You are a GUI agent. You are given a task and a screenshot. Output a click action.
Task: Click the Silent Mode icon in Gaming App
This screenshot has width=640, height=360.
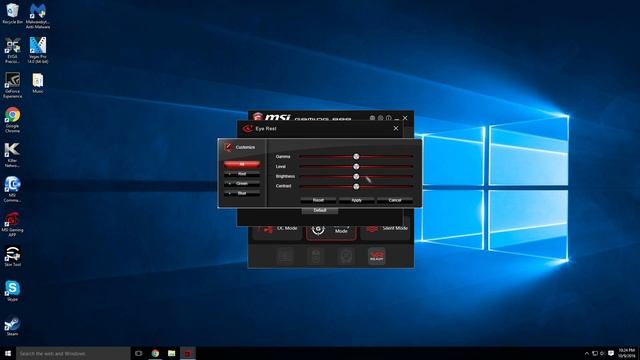click(x=372, y=229)
